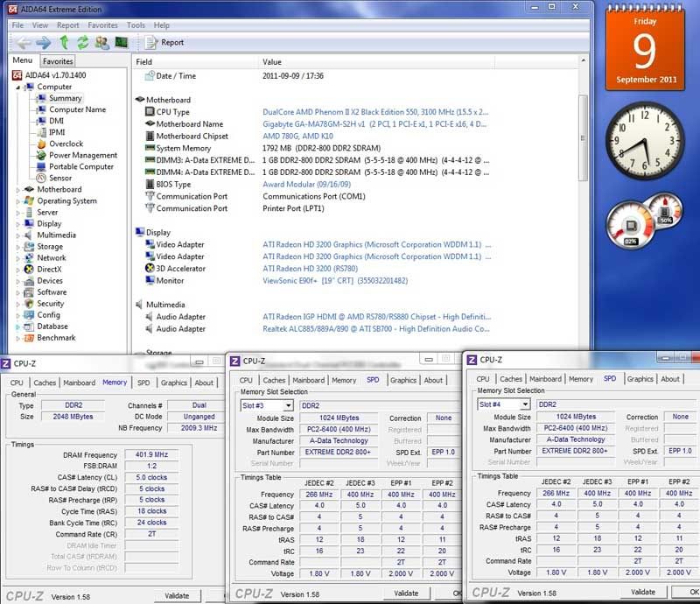The height and width of the screenshot is (604, 700).
Task: Select Power Management tree item
Action: (83, 155)
